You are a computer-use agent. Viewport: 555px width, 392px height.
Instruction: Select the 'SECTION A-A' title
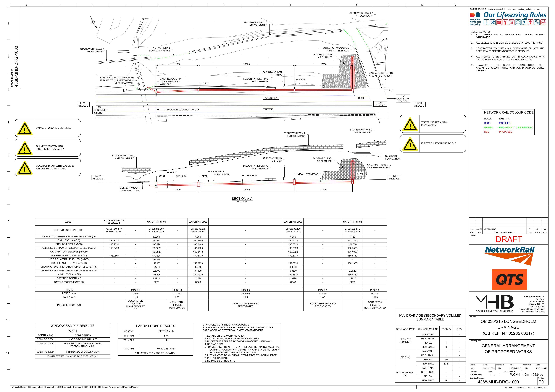242,199
